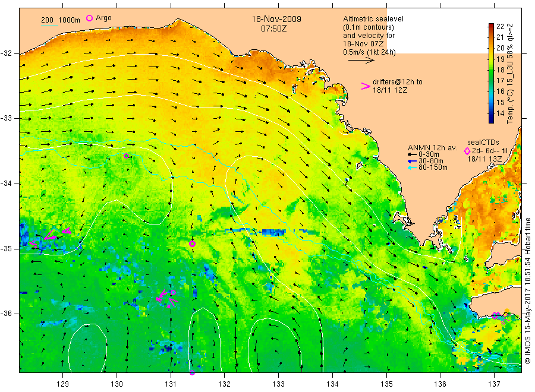
Task: Click the 0.5m/s velocity scale arrow
Action: pos(361,61)
